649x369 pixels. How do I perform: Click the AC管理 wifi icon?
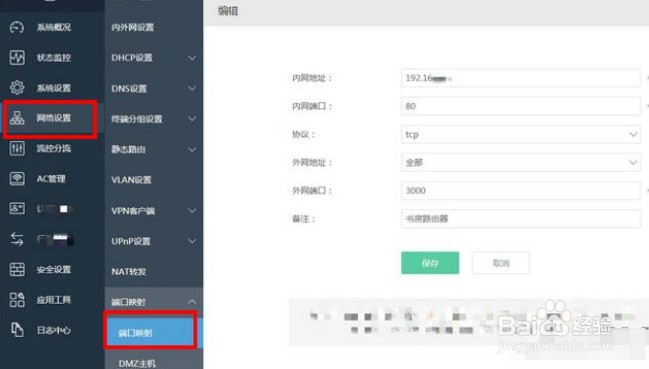tap(17, 179)
